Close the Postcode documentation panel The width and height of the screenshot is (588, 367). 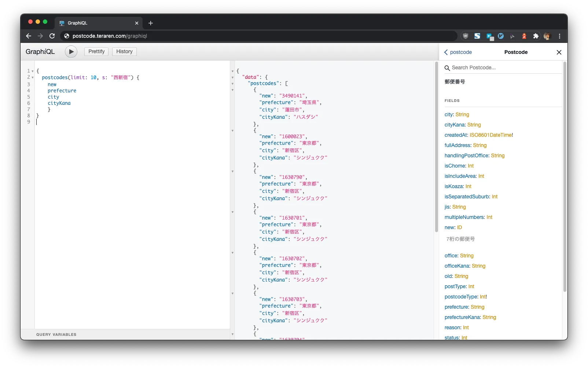tap(559, 52)
